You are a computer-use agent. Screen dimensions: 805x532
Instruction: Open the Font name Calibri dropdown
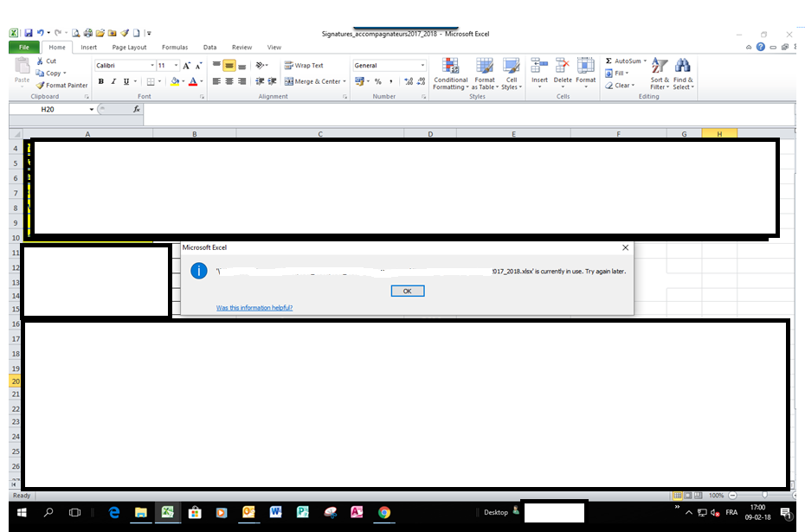[152, 66]
